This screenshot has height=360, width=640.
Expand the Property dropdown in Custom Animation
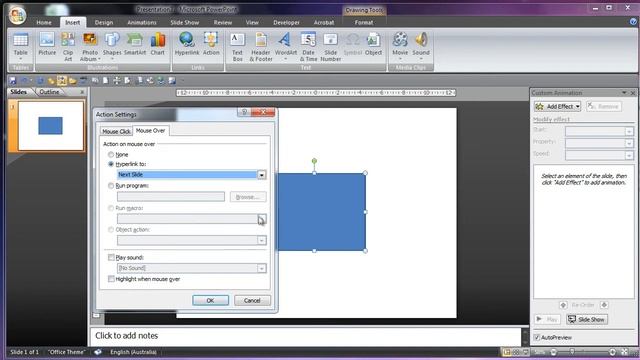pos(629,143)
